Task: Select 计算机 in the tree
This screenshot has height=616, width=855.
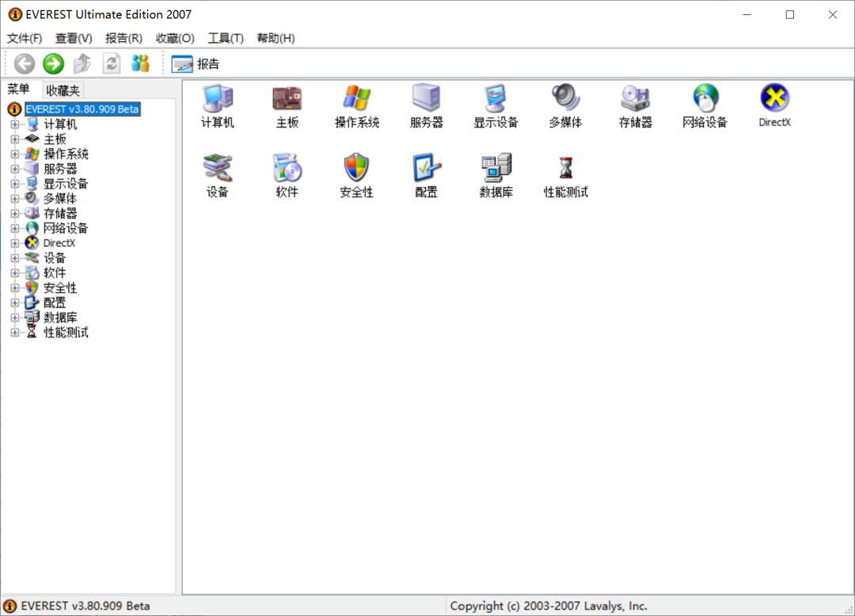Action: [60, 124]
